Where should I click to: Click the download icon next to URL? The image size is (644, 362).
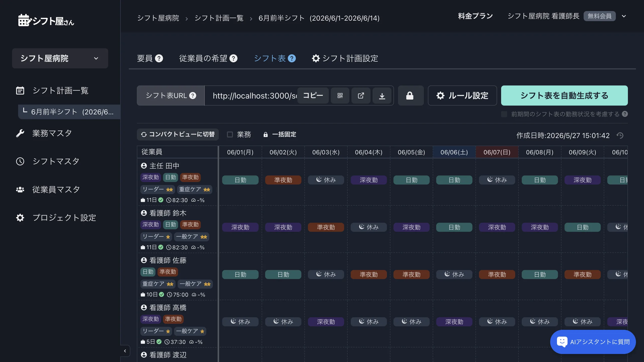pyautogui.click(x=382, y=96)
